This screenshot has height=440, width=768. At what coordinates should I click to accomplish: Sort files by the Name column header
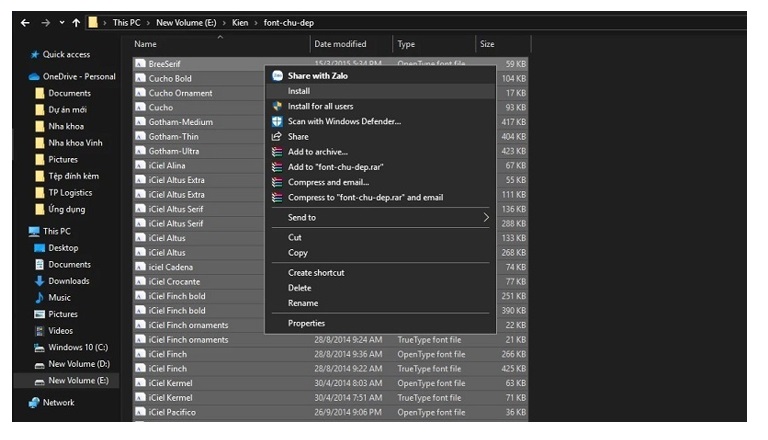pyautogui.click(x=146, y=44)
